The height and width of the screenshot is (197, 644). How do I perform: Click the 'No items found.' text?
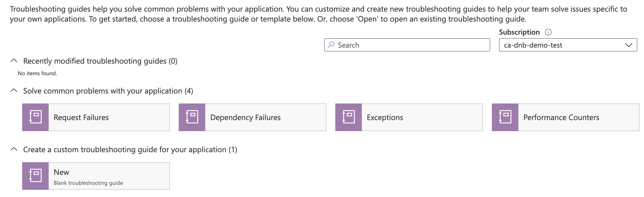(37, 73)
